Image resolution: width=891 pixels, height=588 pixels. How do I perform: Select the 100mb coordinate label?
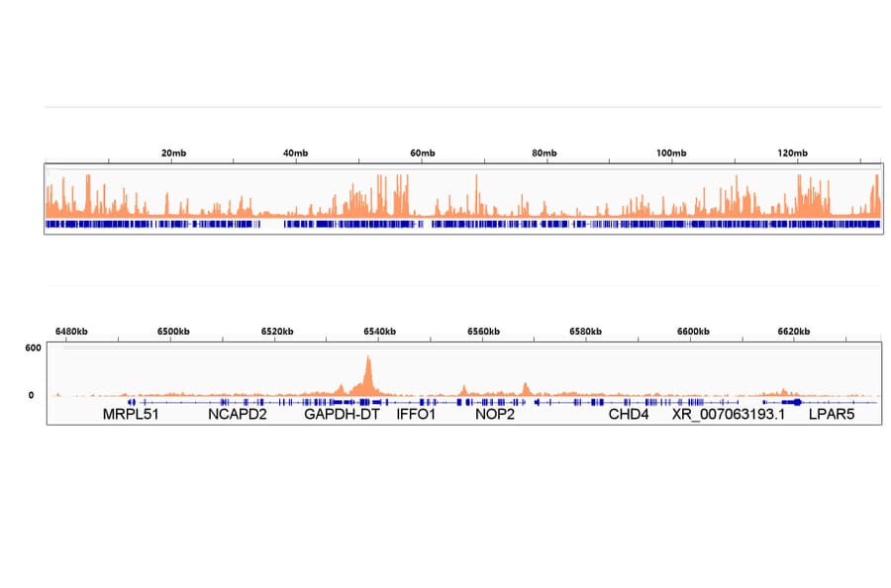(673, 152)
